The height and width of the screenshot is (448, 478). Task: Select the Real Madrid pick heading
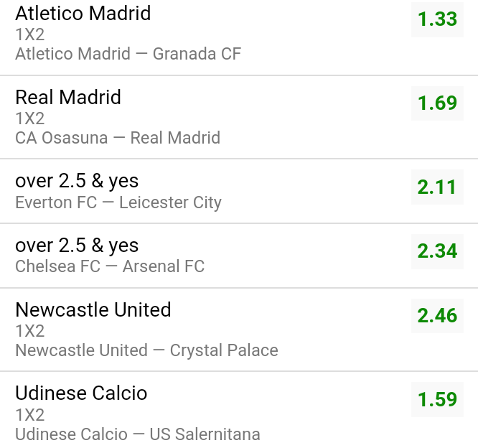(x=68, y=97)
